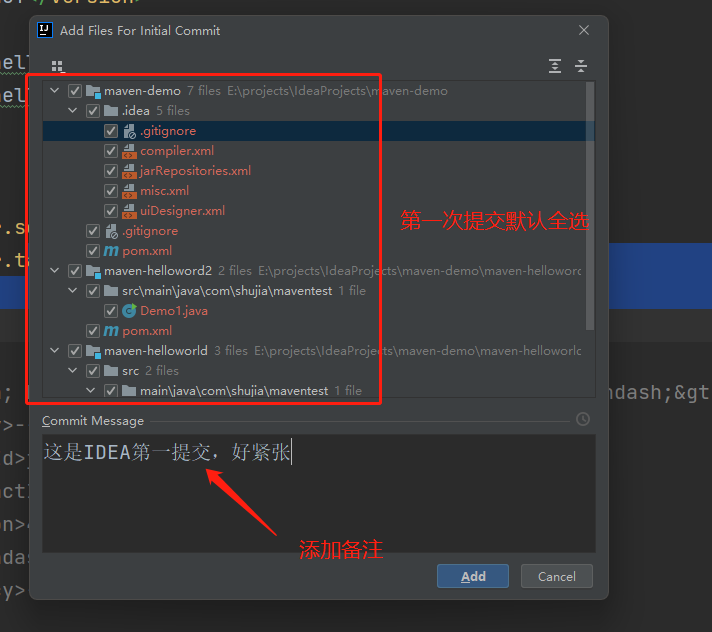Click the Group By icon in dialog toolbar
This screenshot has height=632, width=712.
(57, 66)
